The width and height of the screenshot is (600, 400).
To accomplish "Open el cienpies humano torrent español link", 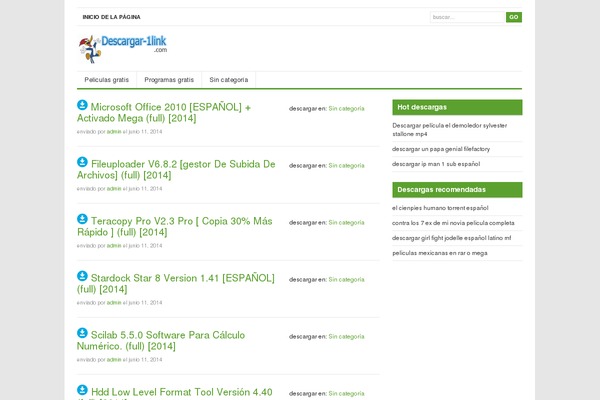I will pyautogui.click(x=440, y=208).
